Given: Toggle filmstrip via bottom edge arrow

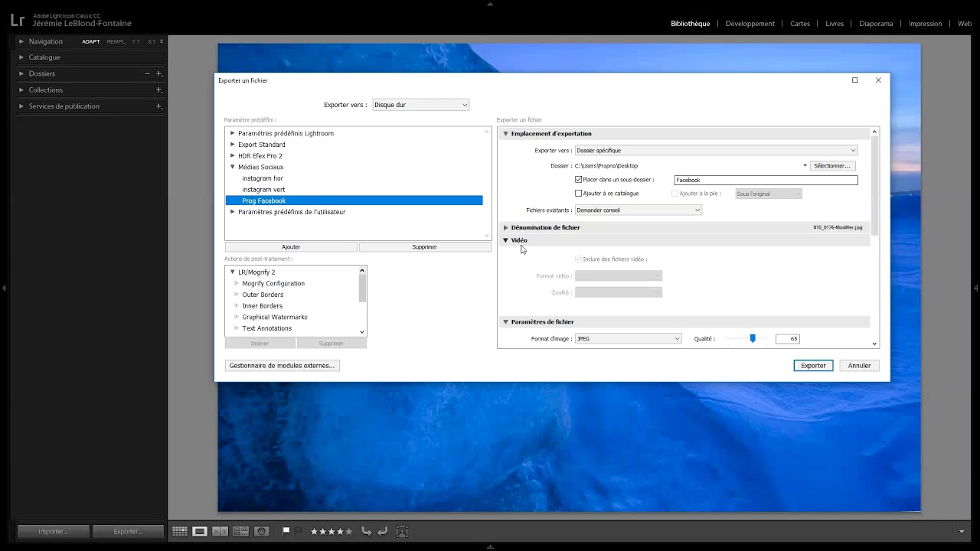Looking at the screenshot, I should pos(490,547).
